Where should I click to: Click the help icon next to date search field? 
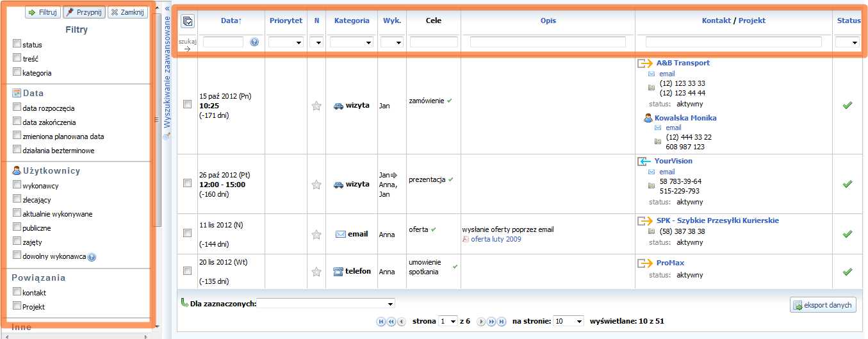tap(254, 42)
